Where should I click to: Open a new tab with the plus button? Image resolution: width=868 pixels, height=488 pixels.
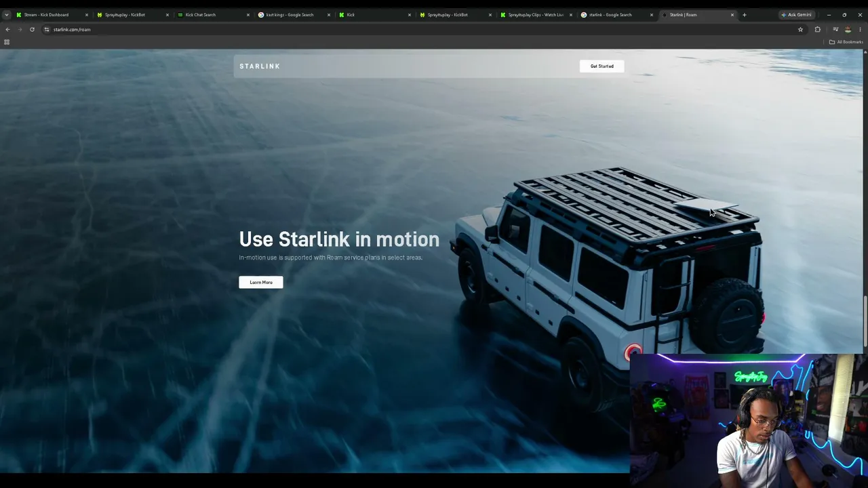[744, 15]
